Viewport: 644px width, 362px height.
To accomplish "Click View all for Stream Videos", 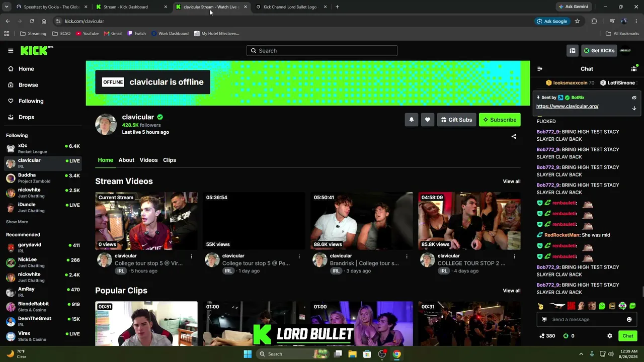I will [512, 182].
